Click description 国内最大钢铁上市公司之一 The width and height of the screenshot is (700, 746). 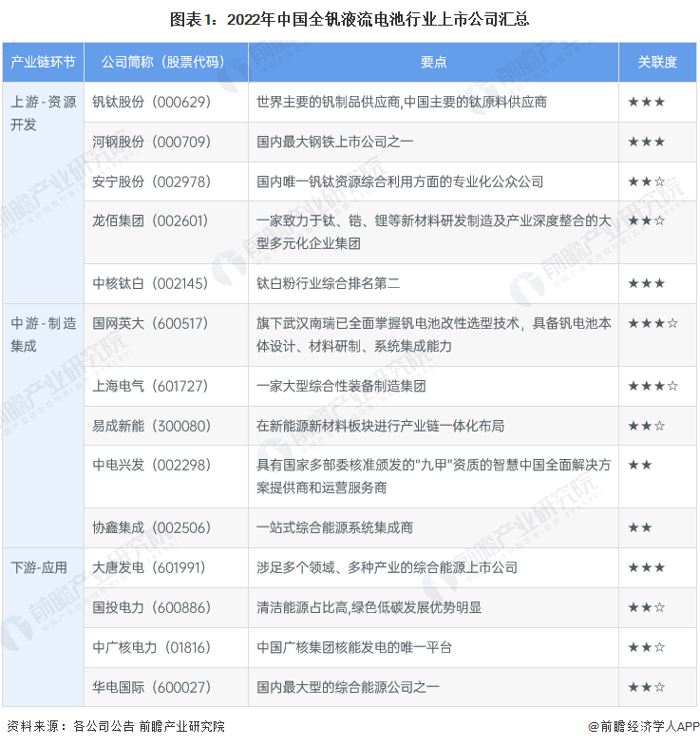coord(334,142)
